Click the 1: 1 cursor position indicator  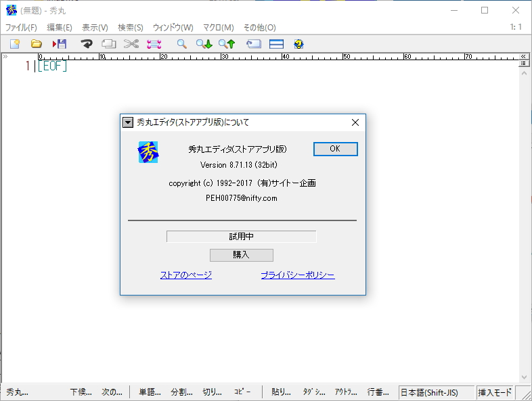tap(516, 27)
